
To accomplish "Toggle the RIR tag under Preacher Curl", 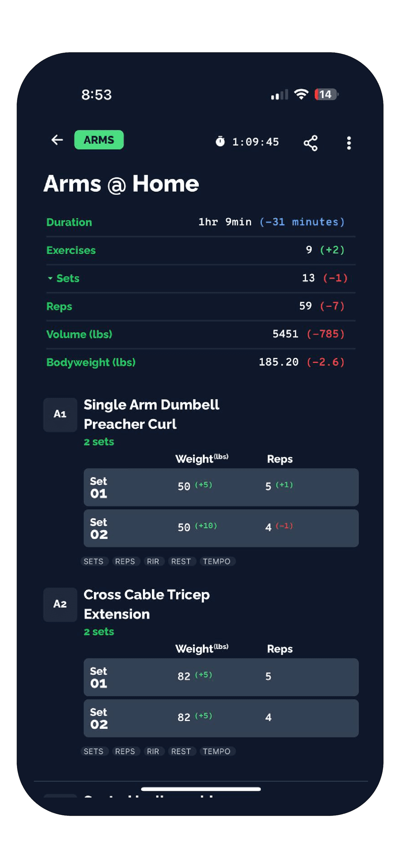I will [x=153, y=561].
